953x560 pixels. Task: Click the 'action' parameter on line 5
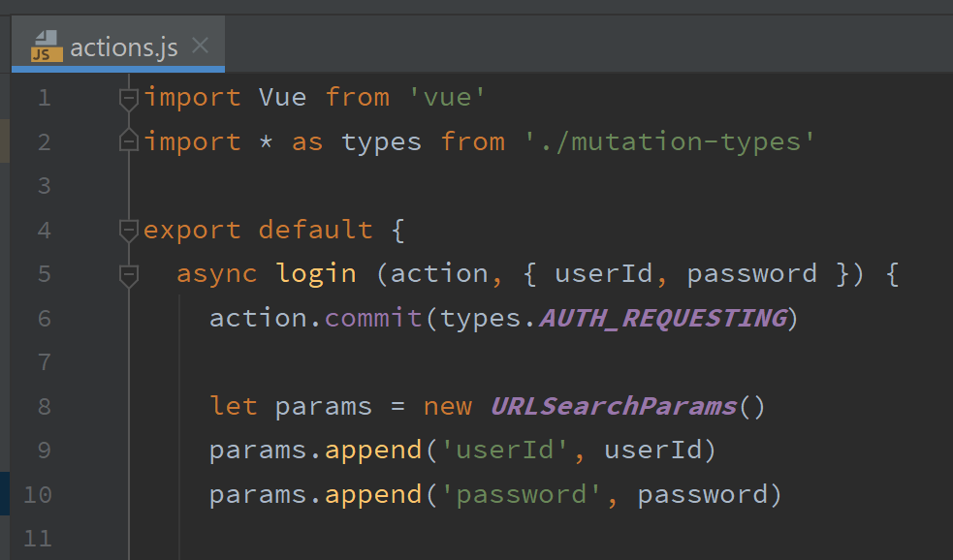pyautogui.click(x=439, y=274)
